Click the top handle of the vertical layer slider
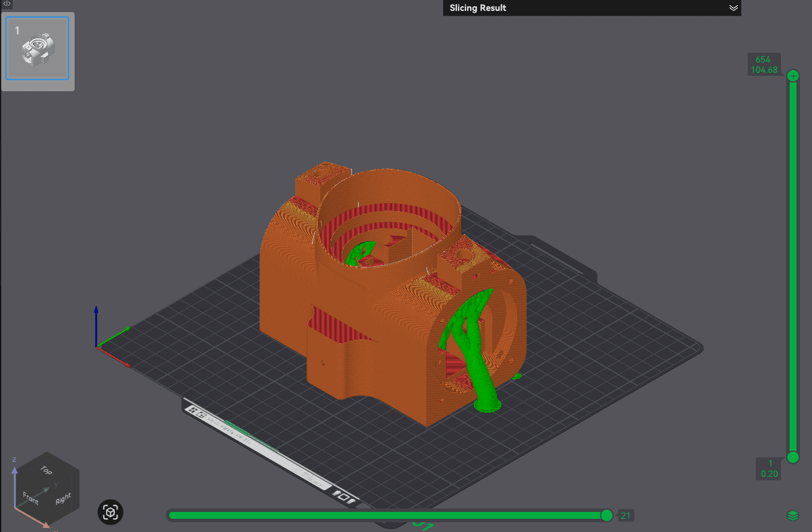 793,75
